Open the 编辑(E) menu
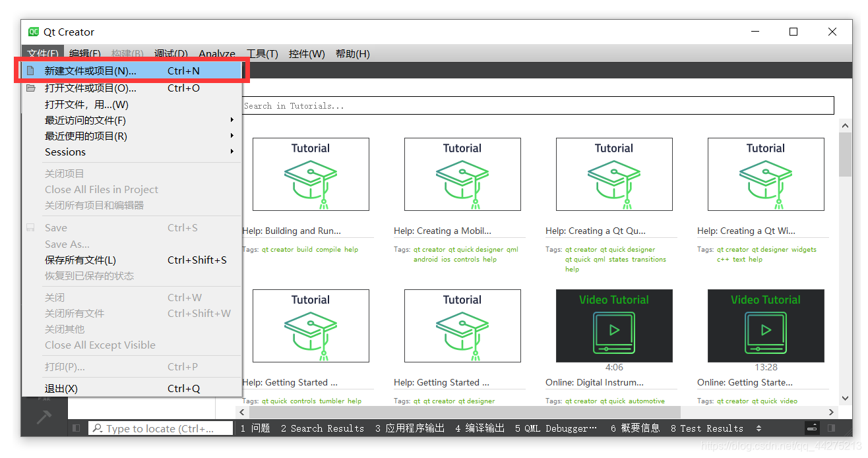The width and height of the screenshot is (868, 458). [85, 54]
